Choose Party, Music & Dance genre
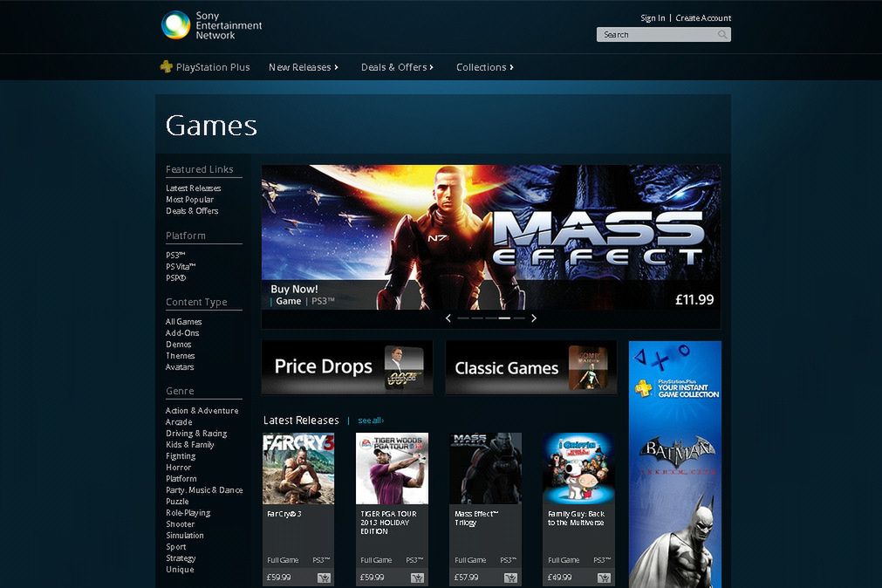The height and width of the screenshot is (588, 882). click(x=204, y=489)
